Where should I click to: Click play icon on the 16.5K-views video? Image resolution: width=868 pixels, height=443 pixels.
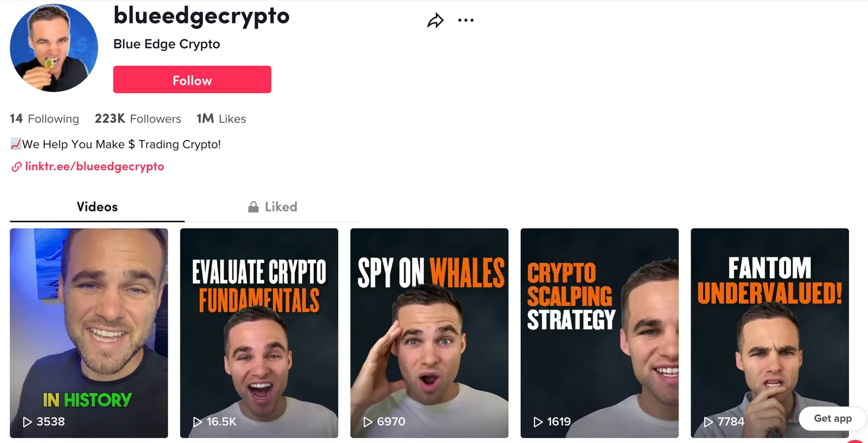pos(197,422)
